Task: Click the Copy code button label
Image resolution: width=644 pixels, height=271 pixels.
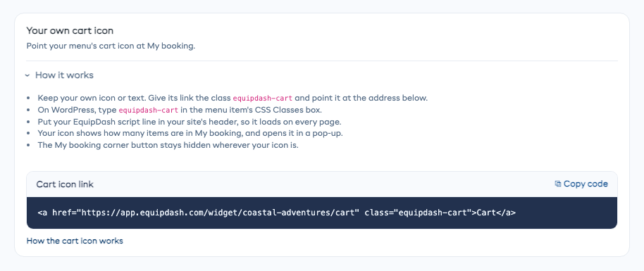Action: coord(586,184)
